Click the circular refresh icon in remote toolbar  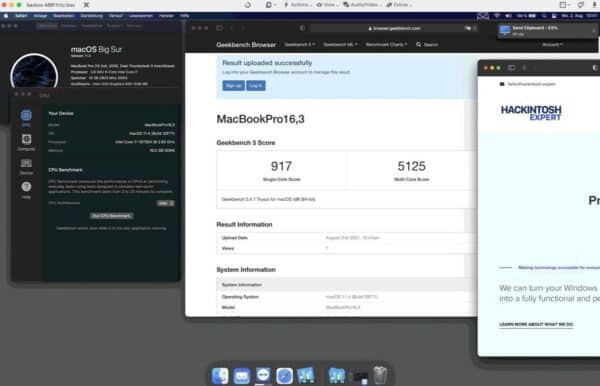[248, 5]
